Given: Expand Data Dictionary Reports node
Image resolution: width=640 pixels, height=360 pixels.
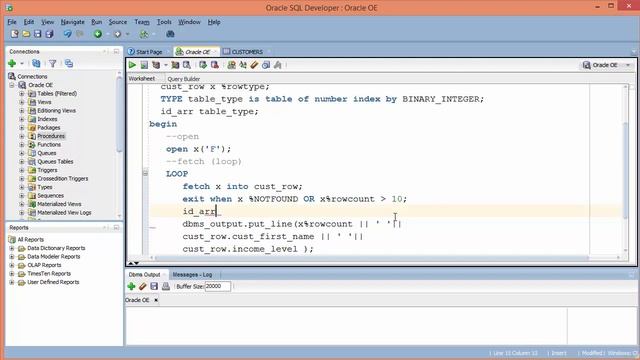Looking at the screenshot, I should pos(12,248).
